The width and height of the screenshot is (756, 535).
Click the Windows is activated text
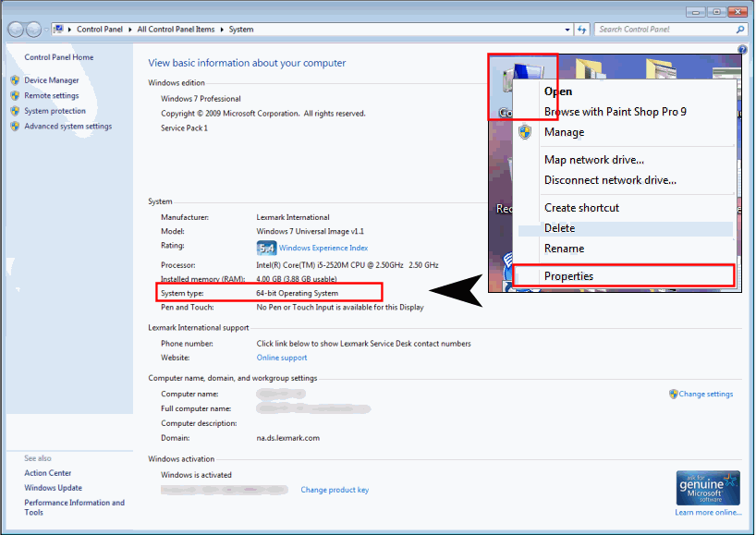point(196,475)
